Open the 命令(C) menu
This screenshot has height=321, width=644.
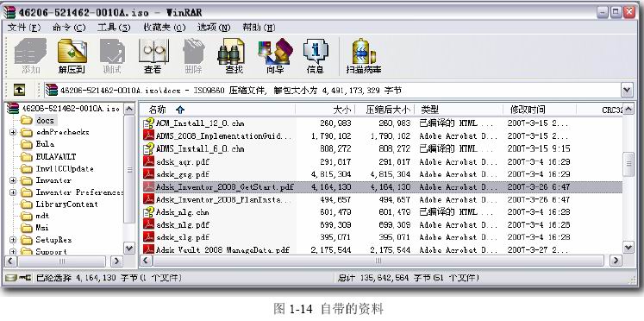[69, 28]
